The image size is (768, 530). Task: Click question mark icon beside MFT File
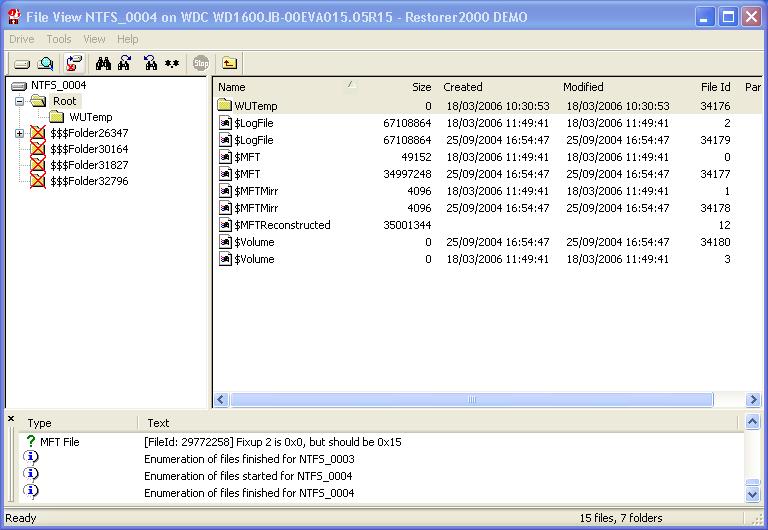point(31,441)
